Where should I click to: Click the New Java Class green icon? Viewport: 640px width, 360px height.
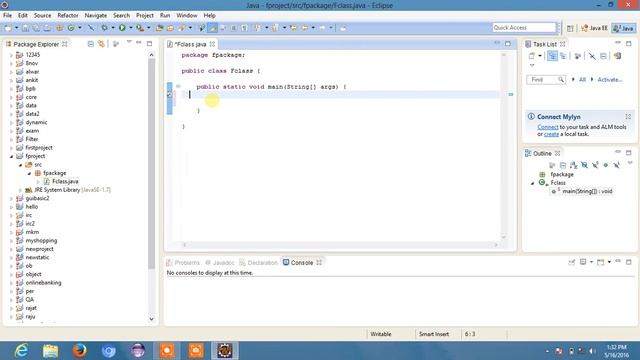(71, 28)
